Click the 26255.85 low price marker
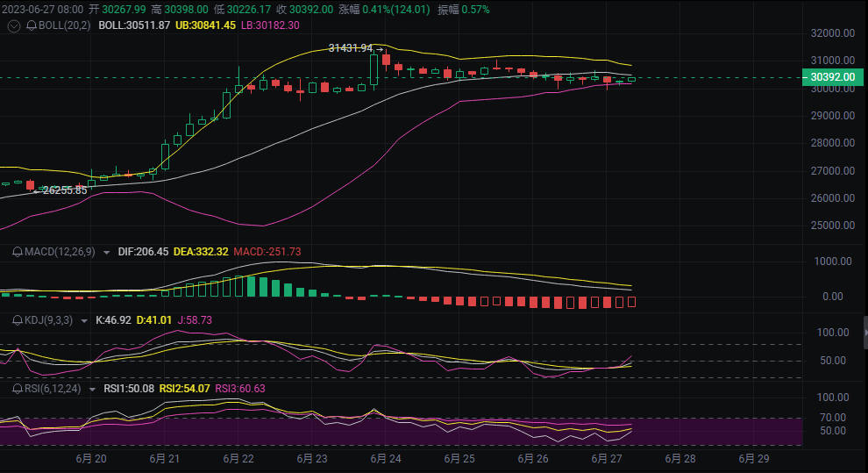Viewport: 868px width, 473px height. point(65,190)
